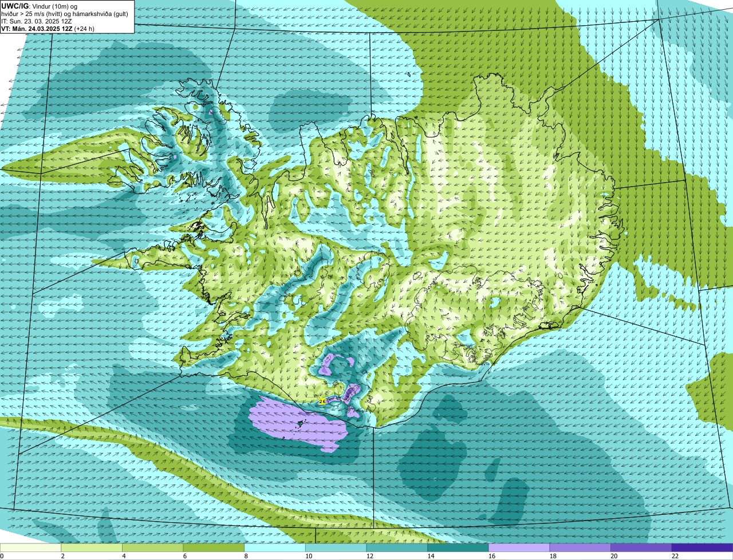Click the 14–16 m/s dark teal swatch
This screenshot has height=560, width=733.
click(x=458, y=547)
